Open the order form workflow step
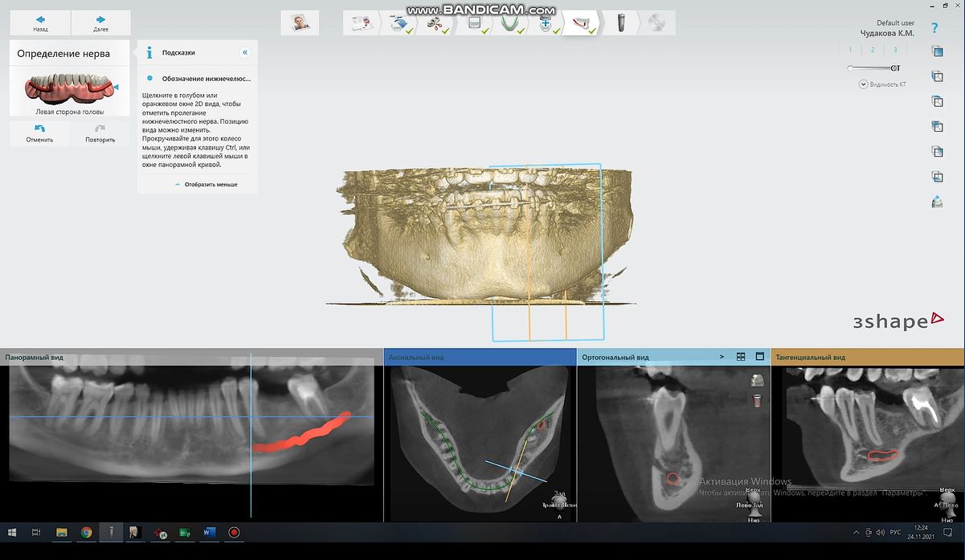The width and height of the screenshot is (965, 560). click(x=362, y=22)
